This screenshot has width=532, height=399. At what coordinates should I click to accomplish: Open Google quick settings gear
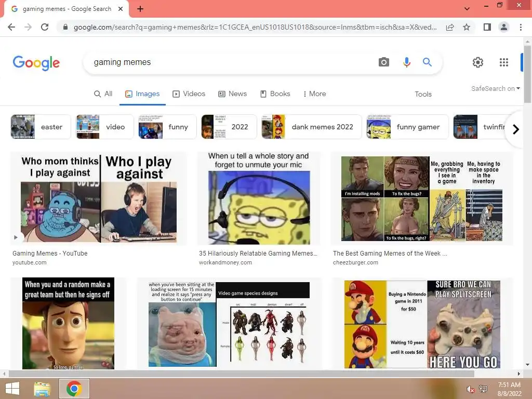[478, 62]
